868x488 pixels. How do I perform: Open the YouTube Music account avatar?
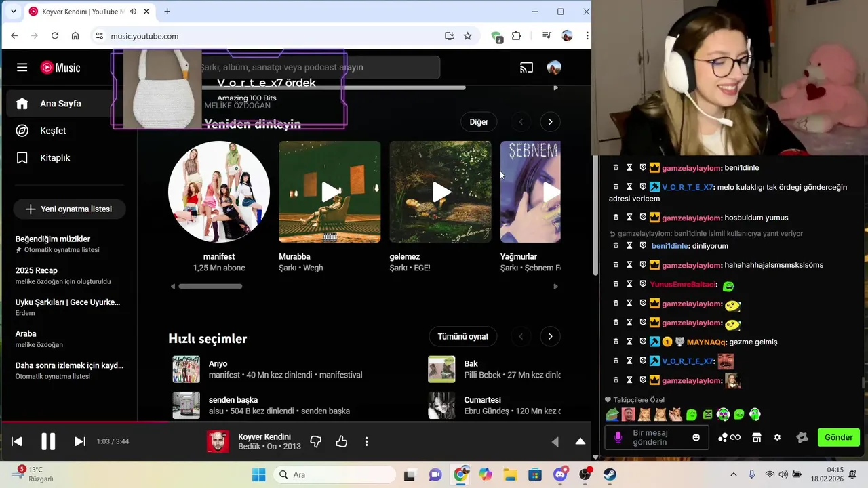click(x=554, y=67)
